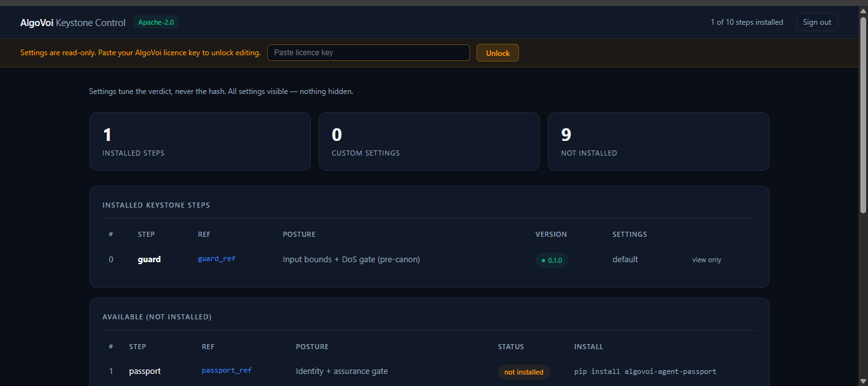Click the 'default' settings value
This screenshot has height=386, width=868.
[625, 260]
